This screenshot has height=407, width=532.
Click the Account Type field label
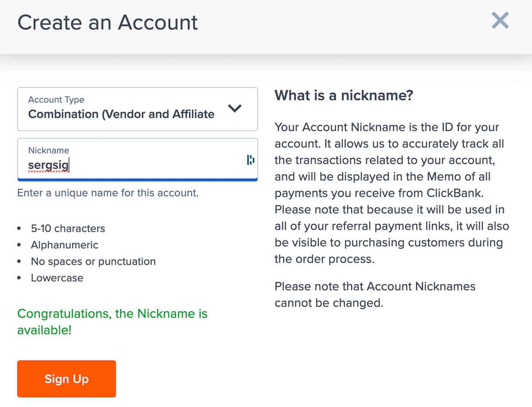[56, 99]
